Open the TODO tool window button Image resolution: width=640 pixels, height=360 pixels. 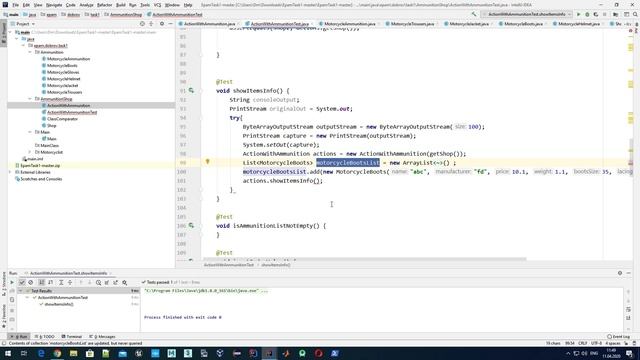[x=44, y=337]
